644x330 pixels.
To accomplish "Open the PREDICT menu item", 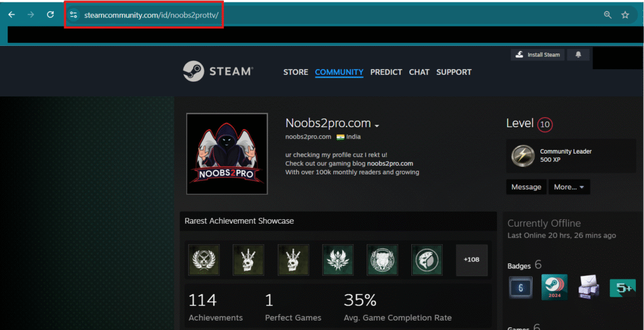I will click(x=386, y=72).
